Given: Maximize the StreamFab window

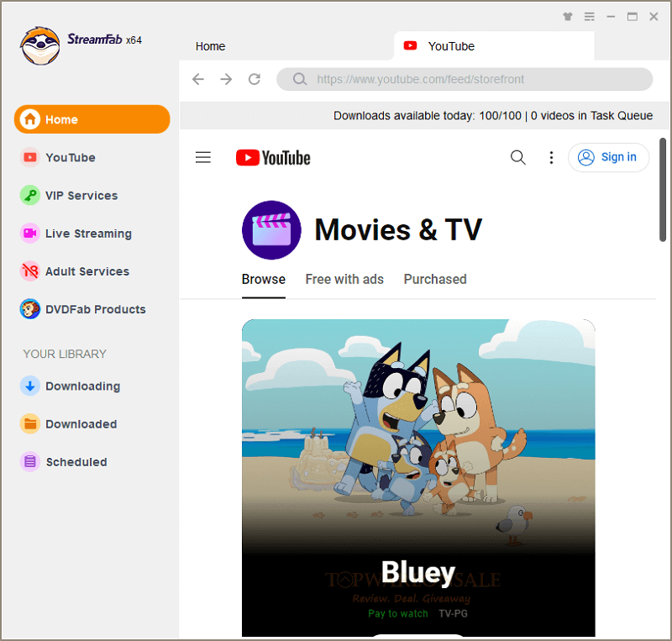Looking at the screenshot, I should point(633,17).
